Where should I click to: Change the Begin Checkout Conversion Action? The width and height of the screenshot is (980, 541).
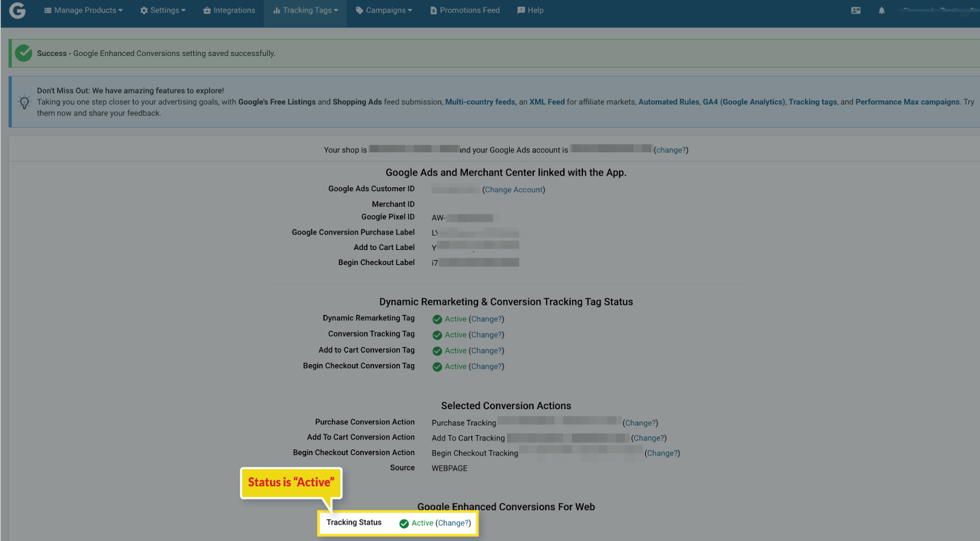662,453
